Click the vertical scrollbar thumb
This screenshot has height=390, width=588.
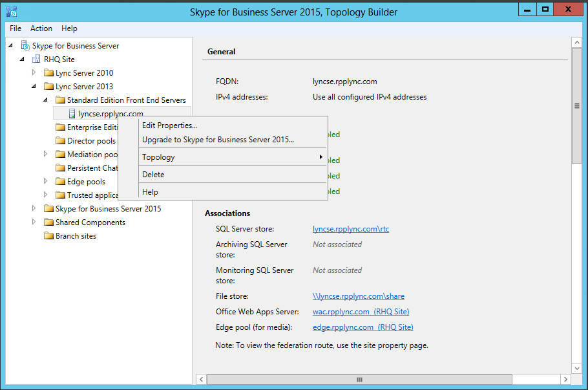tap(577, 106)
